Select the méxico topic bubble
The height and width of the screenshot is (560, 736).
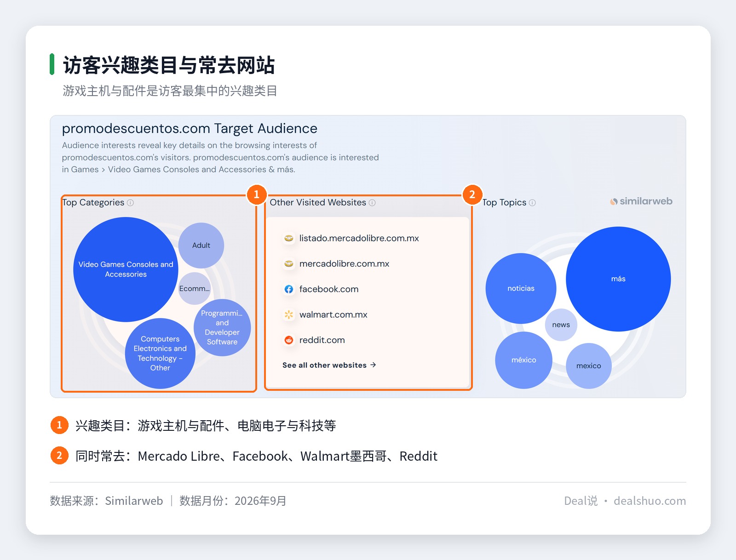click(x=523, y=360)
